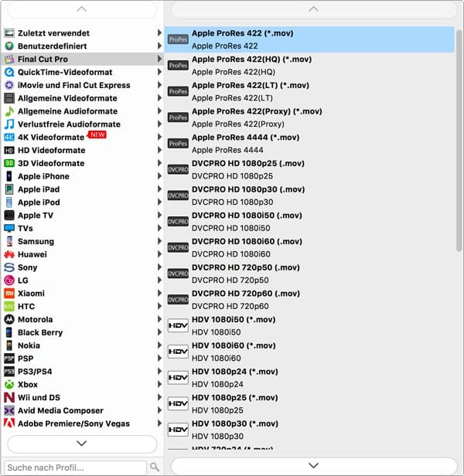Click the Final Cut Pro clapperboard icon
464x476 pixels.
pyautogui.click(x=9, y=59)
